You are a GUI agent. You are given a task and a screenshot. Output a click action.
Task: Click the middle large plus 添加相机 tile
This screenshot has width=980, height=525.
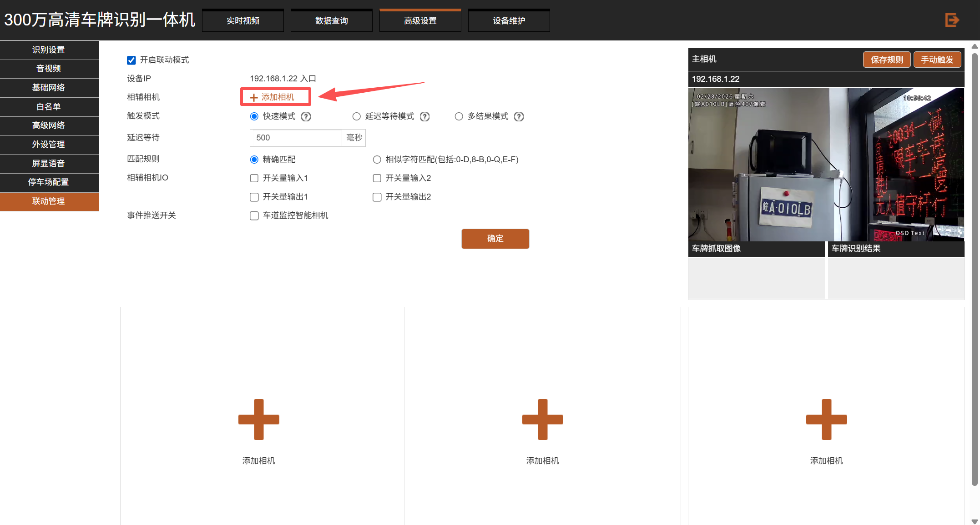point(542,420)
